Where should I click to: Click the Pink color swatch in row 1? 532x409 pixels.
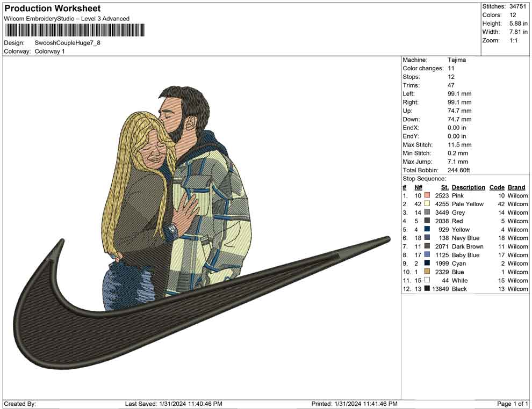pyautogui.click(x=427, y=196)
